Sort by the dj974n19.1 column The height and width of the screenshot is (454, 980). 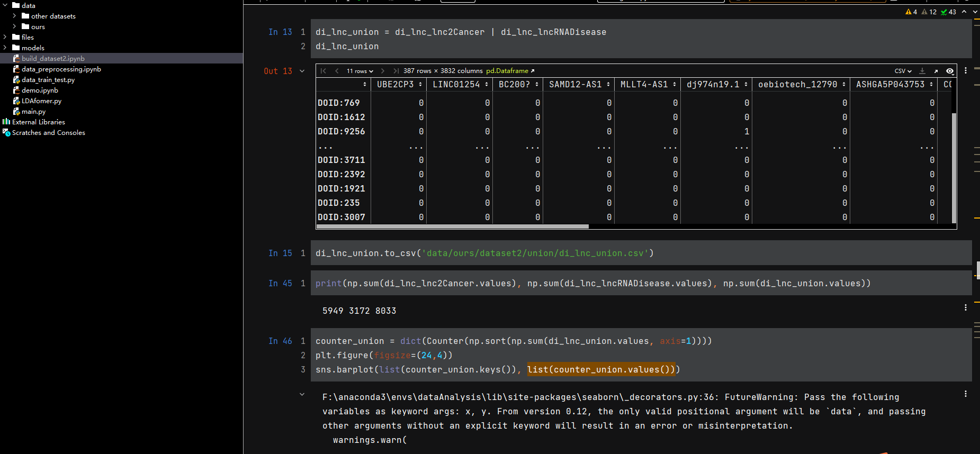746,84
